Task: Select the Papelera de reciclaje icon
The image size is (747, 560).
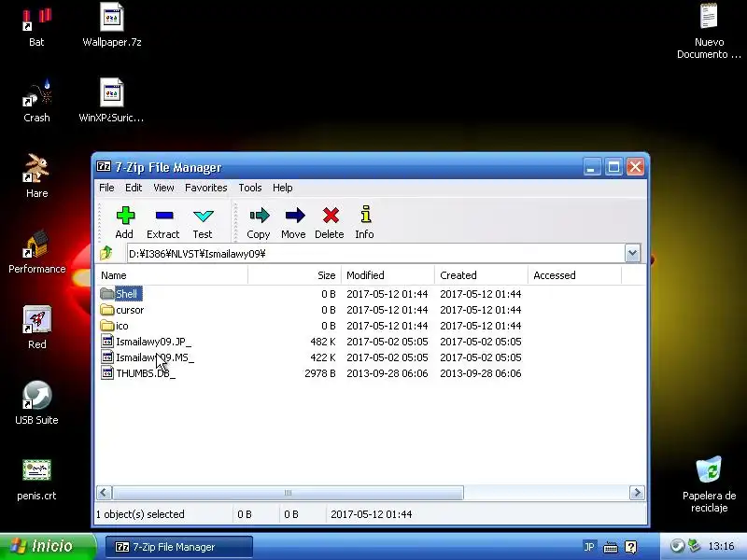Action: pyautogui.click(x=709, y=484)
